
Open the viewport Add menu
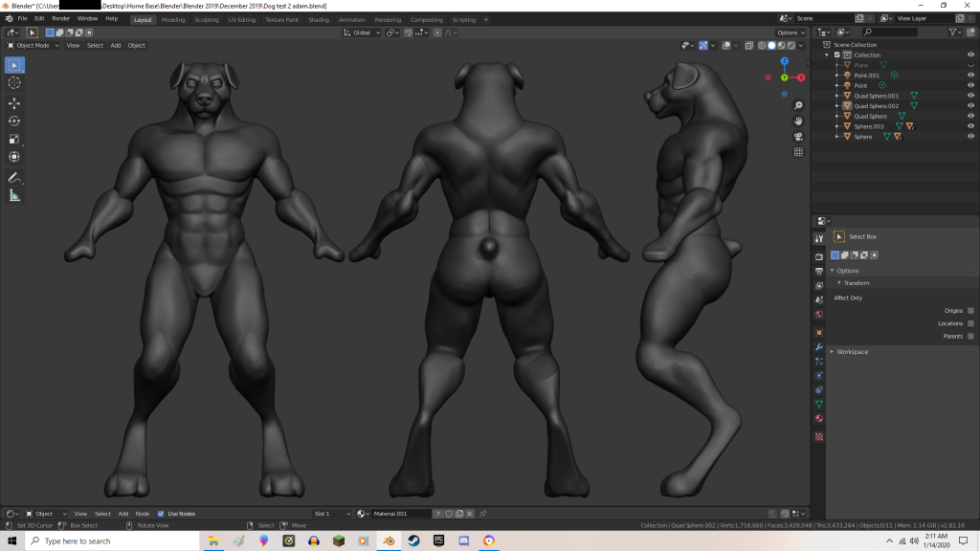pos(116,46)
